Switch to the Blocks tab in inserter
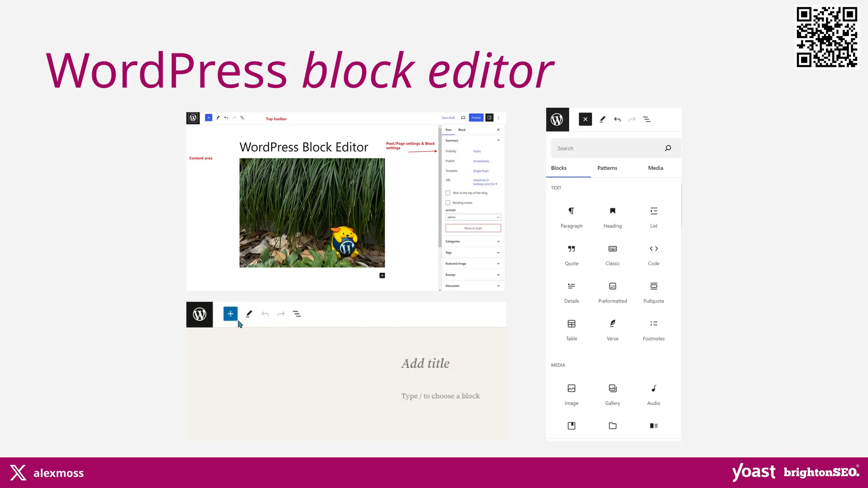 pyautogui.click(x=559, y=168)
